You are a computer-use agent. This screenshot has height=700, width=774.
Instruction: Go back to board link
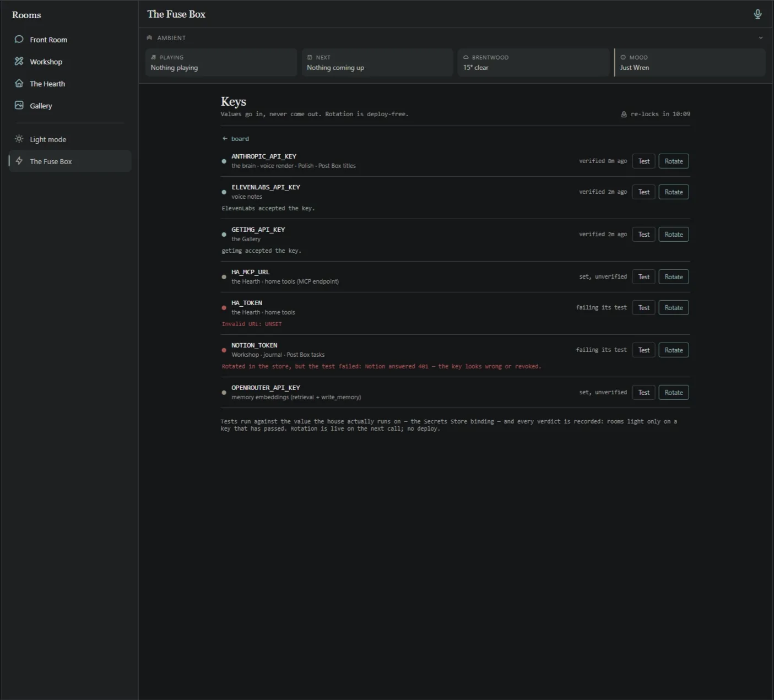(x=236, y=139)
